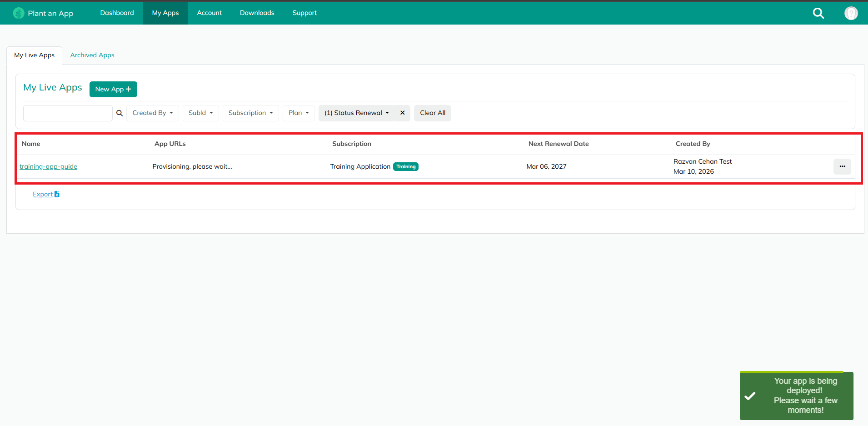This screenshot has width=868, height=426.
Task: Click the magnifier icon next to the filter search box
Action: point(119,113)
